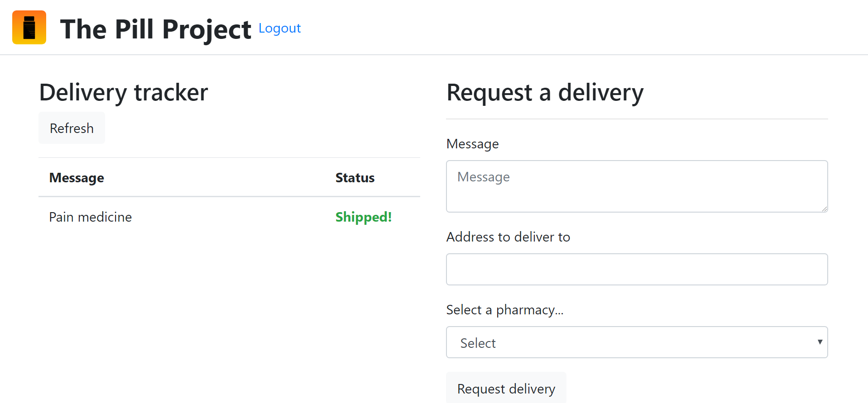Focus the Message text area
The height and width of the screenshot is (403, 868).
[636, 186]
